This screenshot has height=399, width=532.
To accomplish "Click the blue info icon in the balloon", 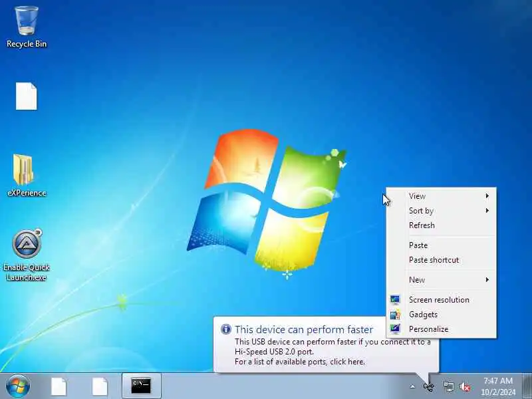I will [x=225, y=329].
